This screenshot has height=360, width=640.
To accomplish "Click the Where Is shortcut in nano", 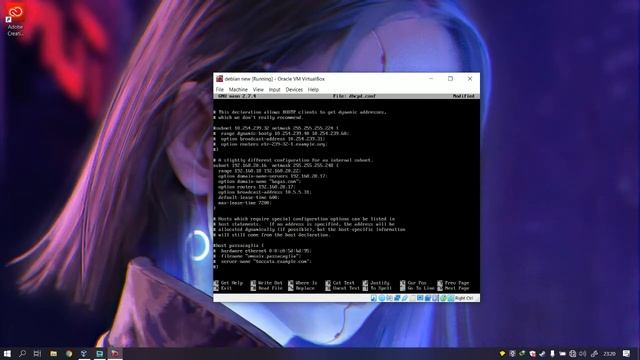I will point(302,283).
